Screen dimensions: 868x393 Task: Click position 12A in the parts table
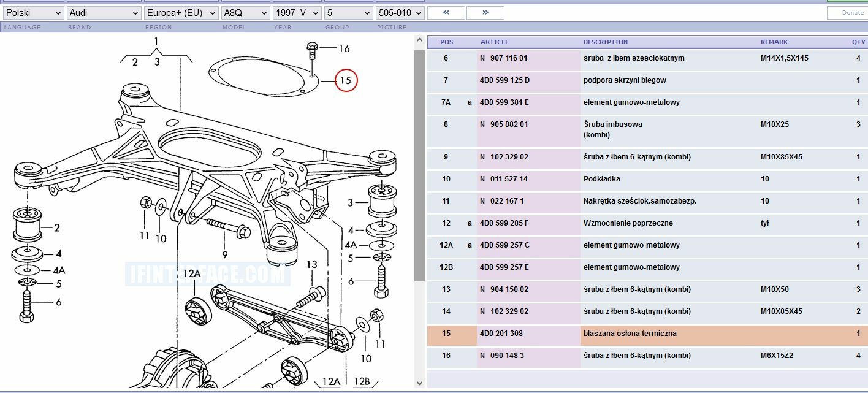click(x=446, y=245)
